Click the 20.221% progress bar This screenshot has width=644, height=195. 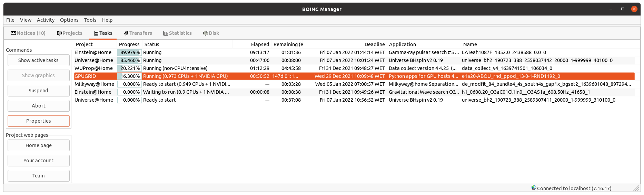pos(130,68)
